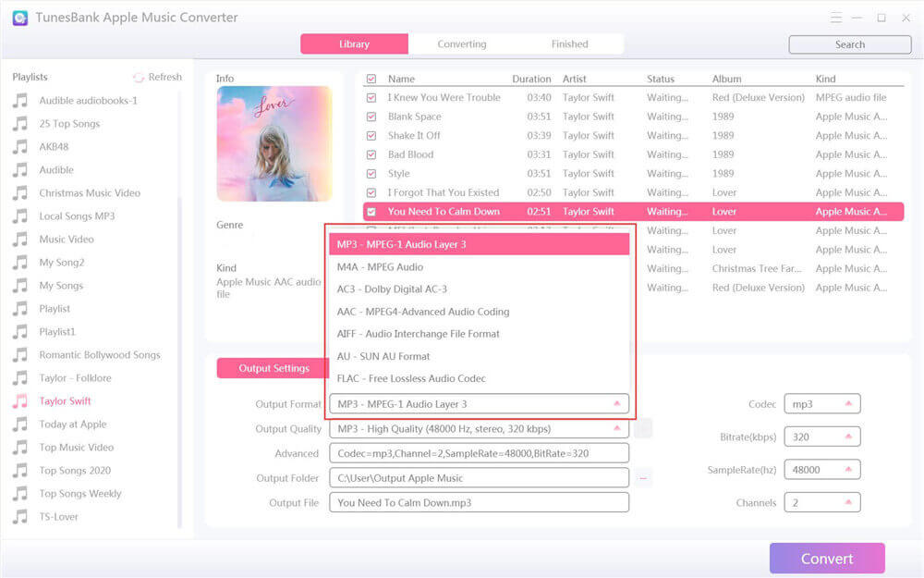Screen dimensions: 924x578
Task: Switch to the Converting tab
Action: click(x=462, y=44)
